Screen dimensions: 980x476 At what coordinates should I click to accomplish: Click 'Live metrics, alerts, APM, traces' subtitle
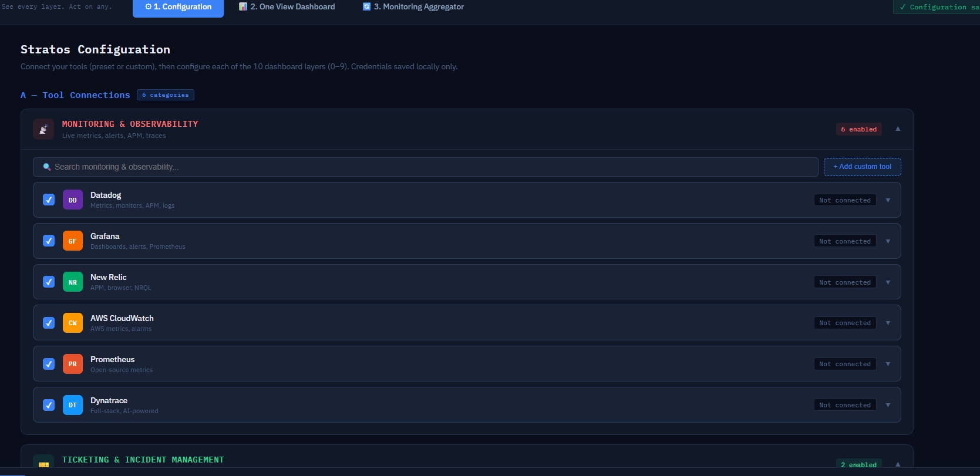pos(114,136)
